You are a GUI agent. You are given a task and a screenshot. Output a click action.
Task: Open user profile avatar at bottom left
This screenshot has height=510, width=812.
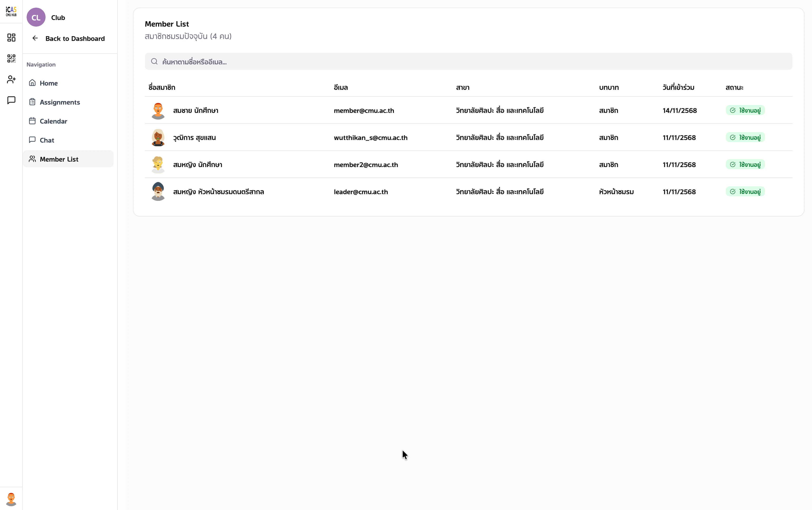coord(11,499)
